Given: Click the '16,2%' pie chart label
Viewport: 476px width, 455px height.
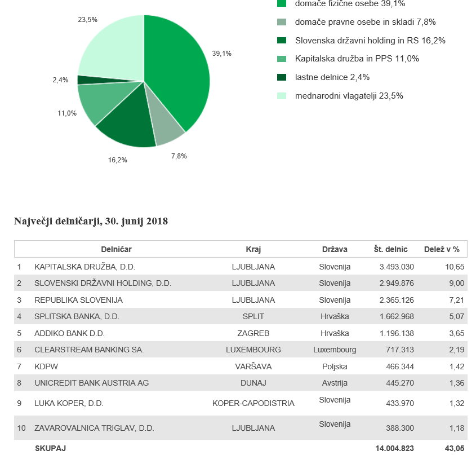Looking at the screenshot, I should 118,160.
